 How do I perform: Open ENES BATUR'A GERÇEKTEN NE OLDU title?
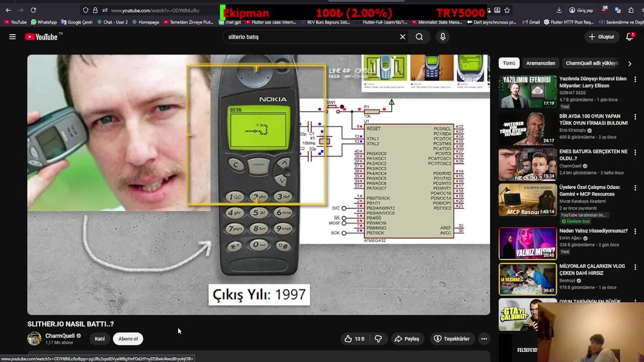[x=593, y=155]
